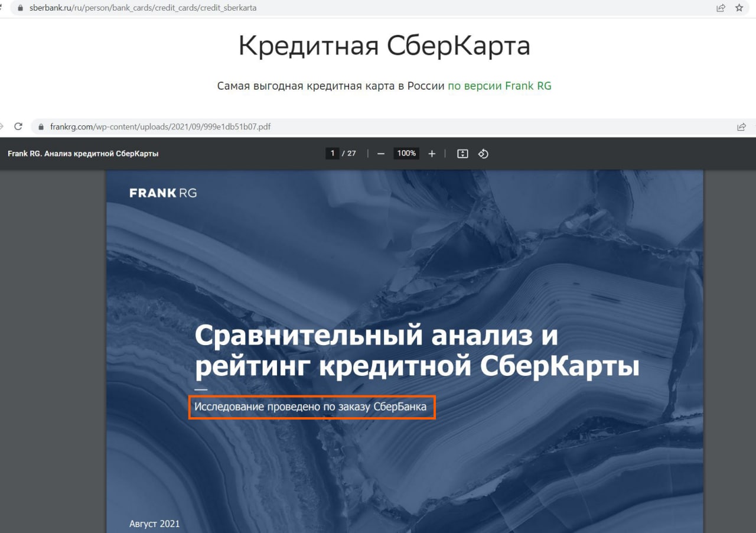Zoom in on the PDF document
This screenshot has width=756, height=533.
[x=432, y=154]
